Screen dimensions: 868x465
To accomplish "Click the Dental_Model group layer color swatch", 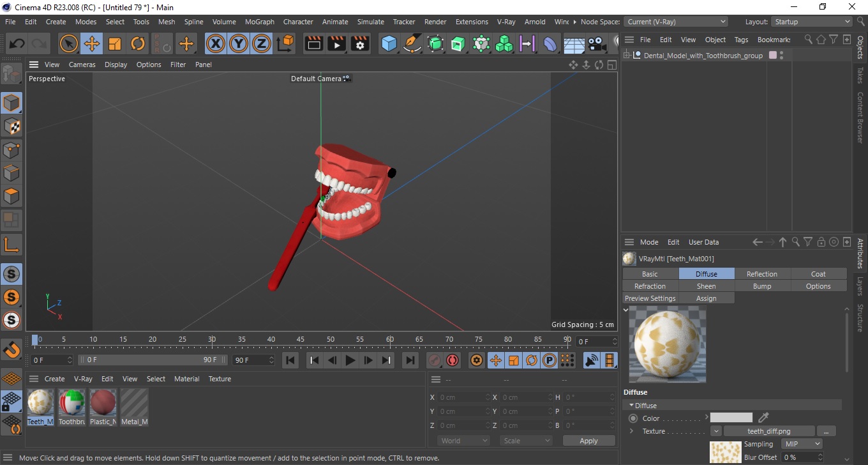I will (773, 56).
